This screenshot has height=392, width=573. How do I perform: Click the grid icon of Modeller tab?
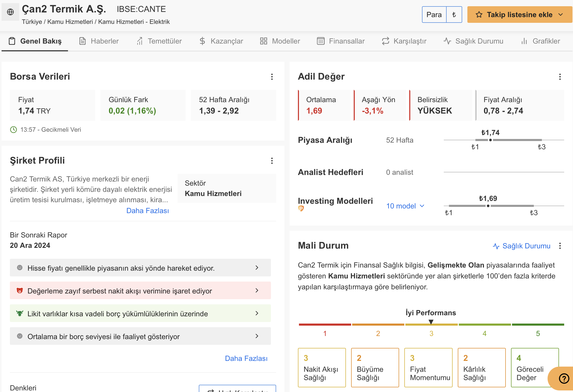tap(264, 41)
